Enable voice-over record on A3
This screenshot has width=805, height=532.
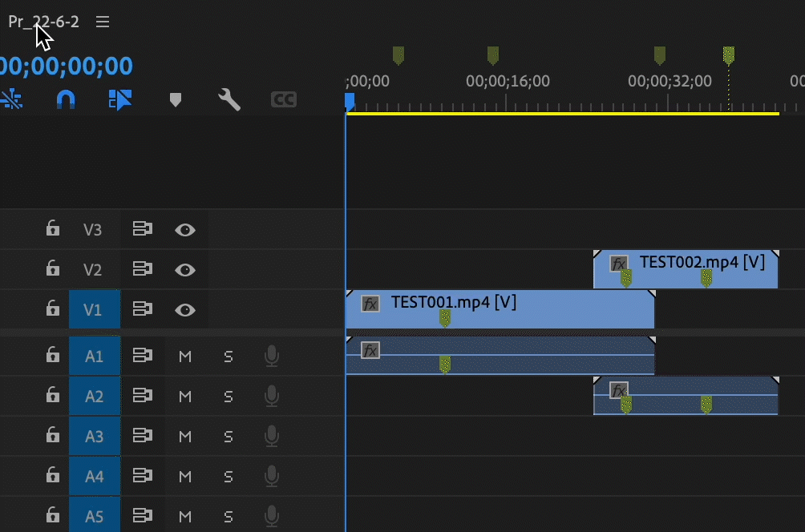click(x=272, y=436)
